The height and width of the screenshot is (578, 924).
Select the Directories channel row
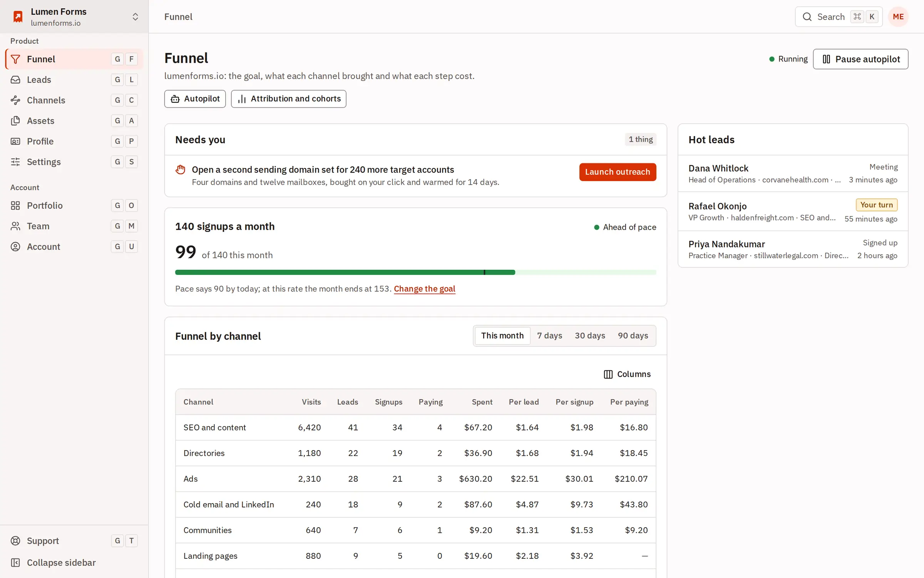coord(416,453)
